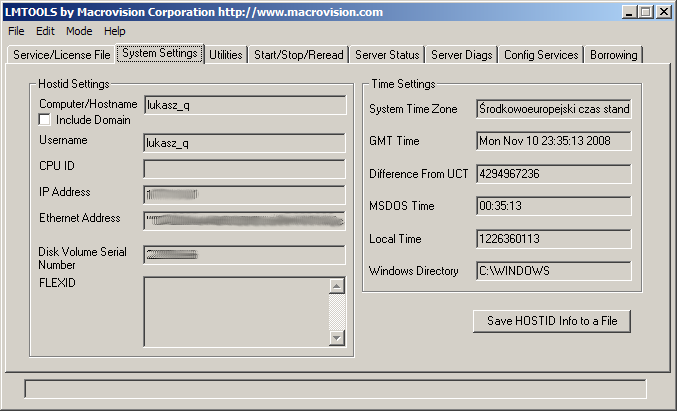This screenshot has height=411, width=677.
Task: Click the empty CPU ID field
Action: click(244, 169)
